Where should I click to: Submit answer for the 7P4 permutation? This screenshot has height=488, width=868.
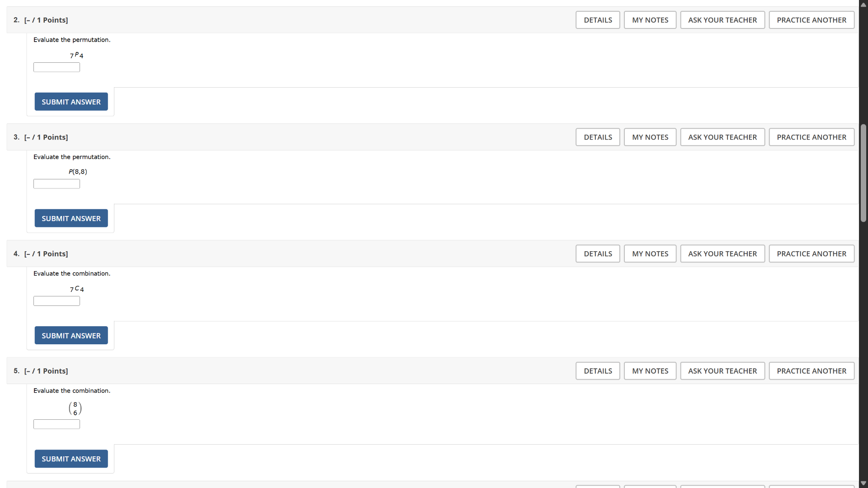71,102
